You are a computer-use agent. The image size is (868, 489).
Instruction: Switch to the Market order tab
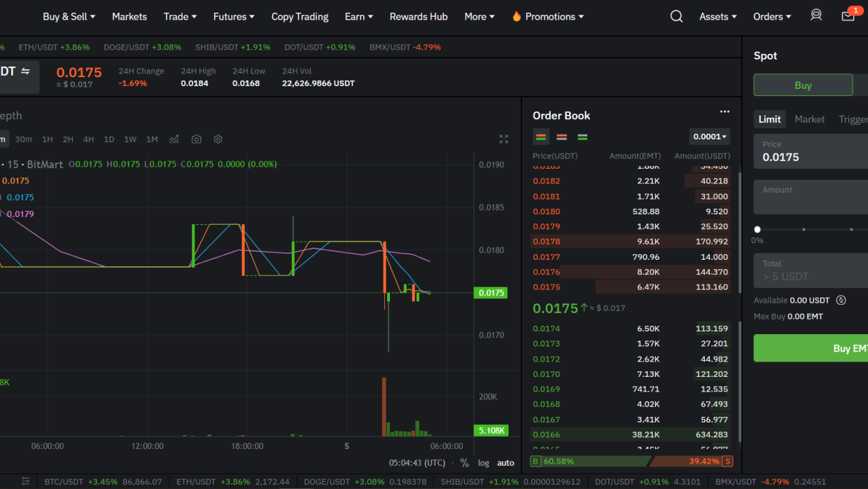point(809,119)
